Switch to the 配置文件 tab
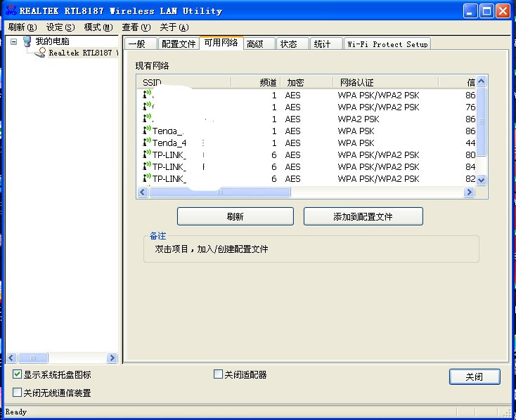This screenshot has width=516, height=420. pos(179,44)
